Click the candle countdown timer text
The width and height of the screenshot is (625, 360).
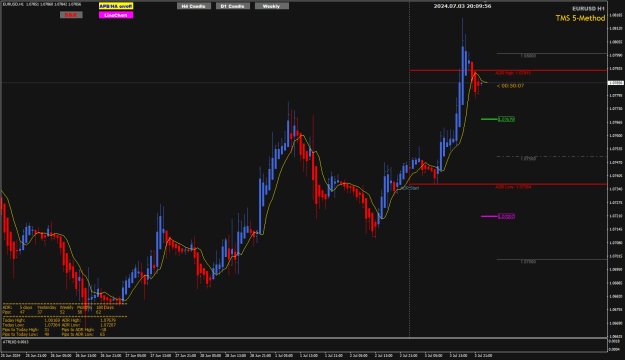pos(510,86)
